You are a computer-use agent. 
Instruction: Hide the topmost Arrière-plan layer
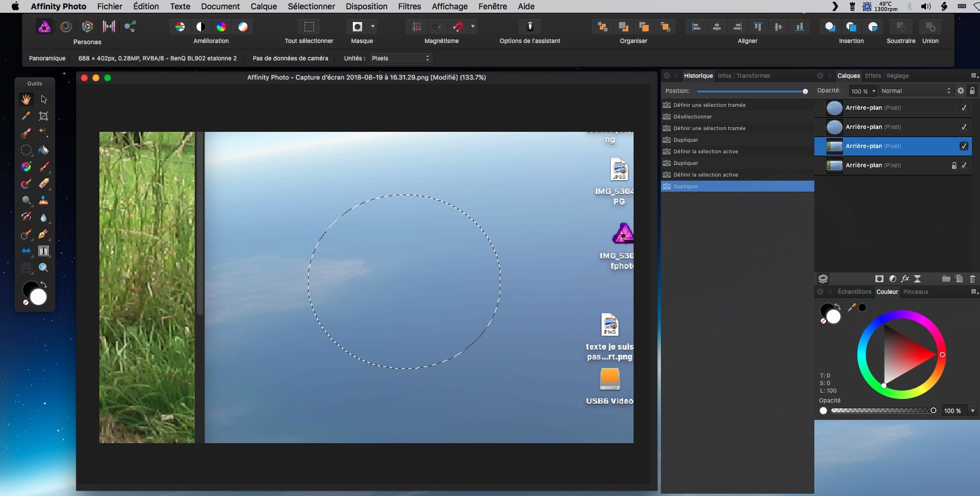pos(964,108)
